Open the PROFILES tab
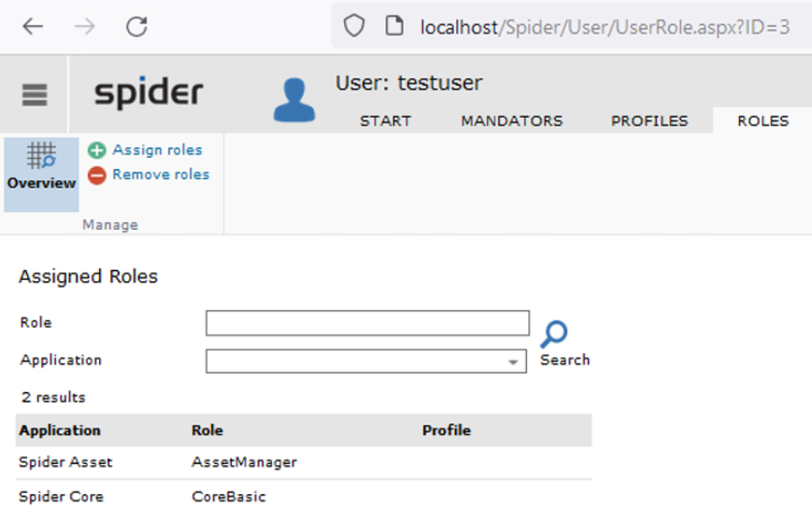812x509 pixels. [x=649, y=121]
